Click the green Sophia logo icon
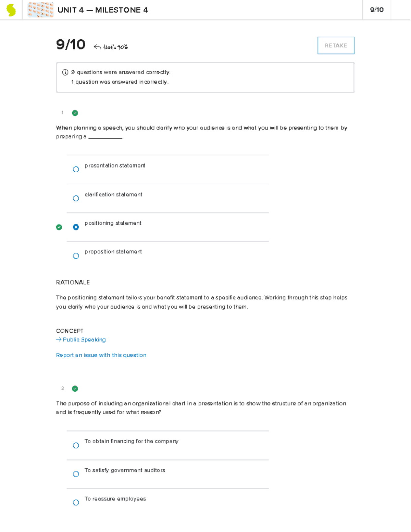 11,10
